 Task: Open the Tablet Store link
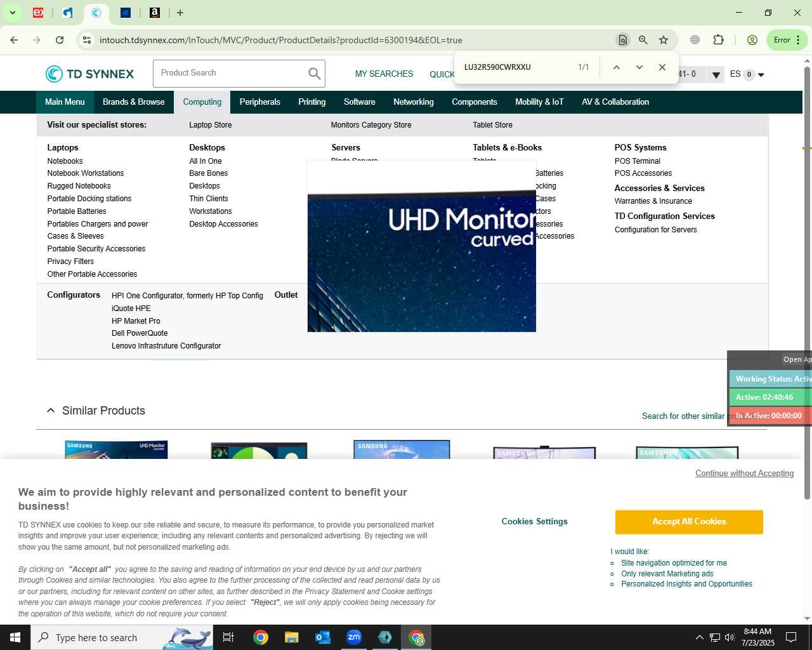[x=492, y=125]
